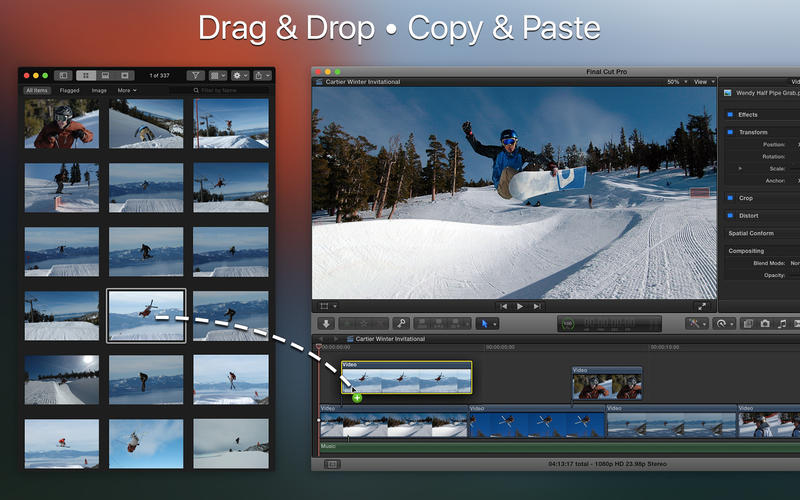The height and width of the screenshot is (500, 800).
Task: Open the keyword editor key icon
Action: 401,323
